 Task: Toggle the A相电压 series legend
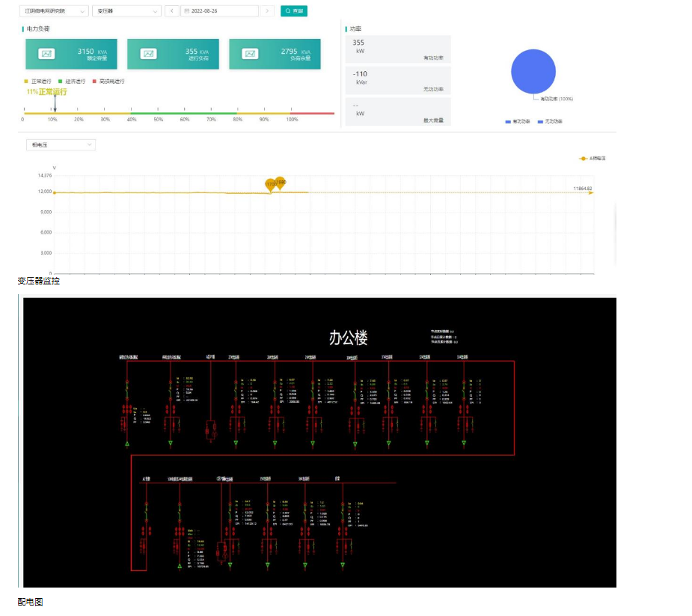[x=593, y=159]
